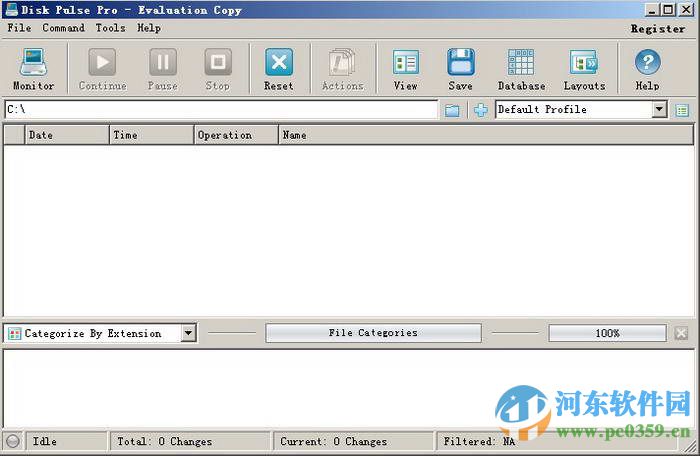700x456 pixels.
Task: Expand the Default Profile dropdown arrow
Action: [659, 109]
